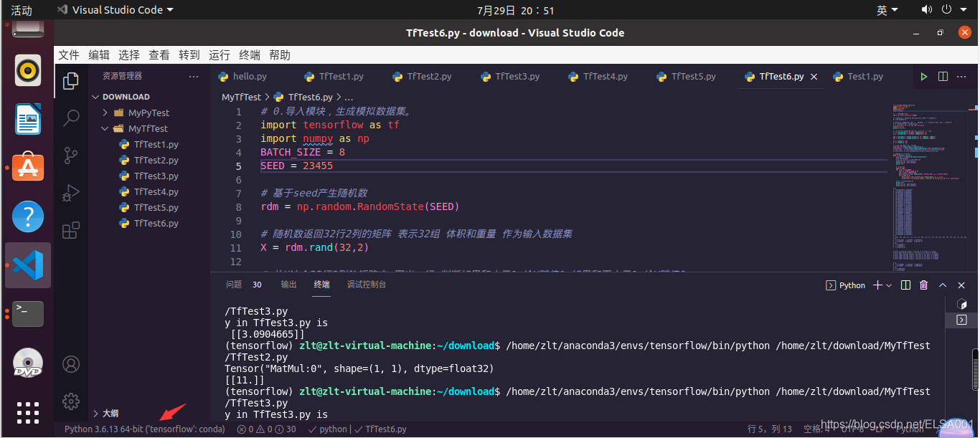Split the editor to the right
Viewport: 980px width, 438px height.
(x=943, y=76)
